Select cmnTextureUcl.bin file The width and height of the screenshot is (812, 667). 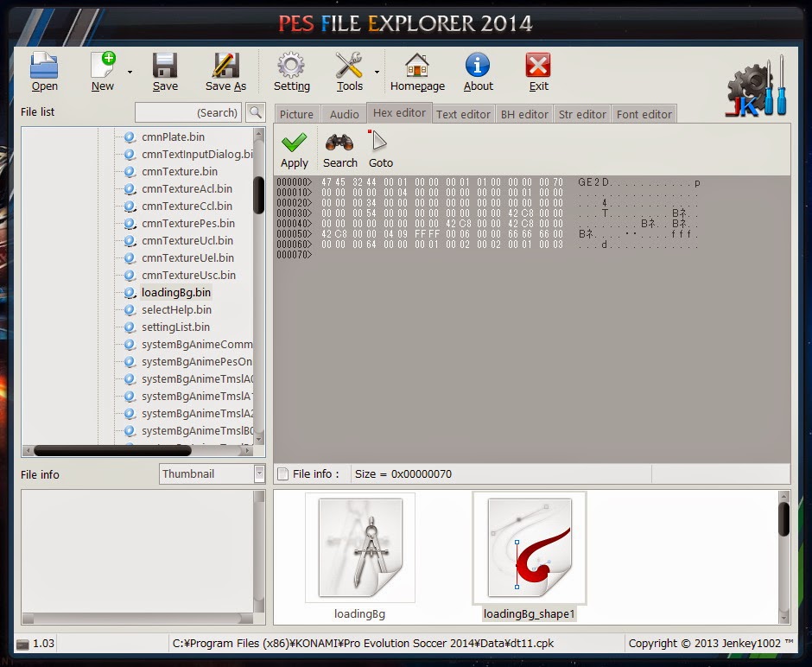tap(187, 240)
